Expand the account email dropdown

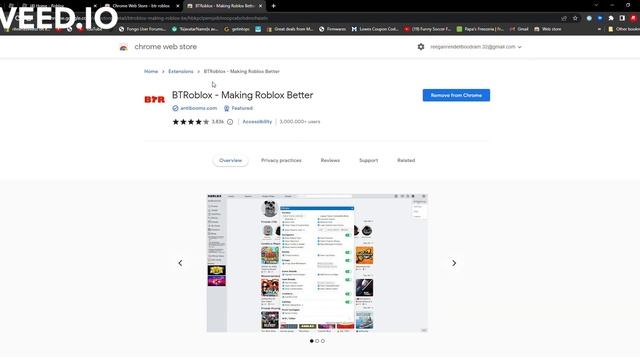(476, 47)
